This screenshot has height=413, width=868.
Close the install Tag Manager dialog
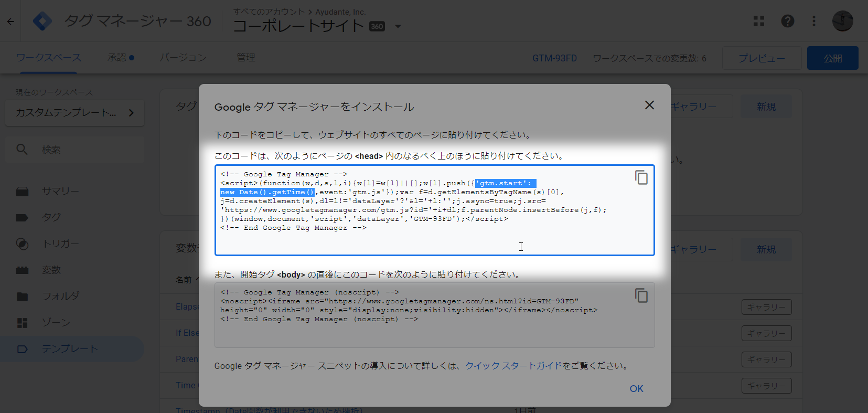(x=649, y=105)
